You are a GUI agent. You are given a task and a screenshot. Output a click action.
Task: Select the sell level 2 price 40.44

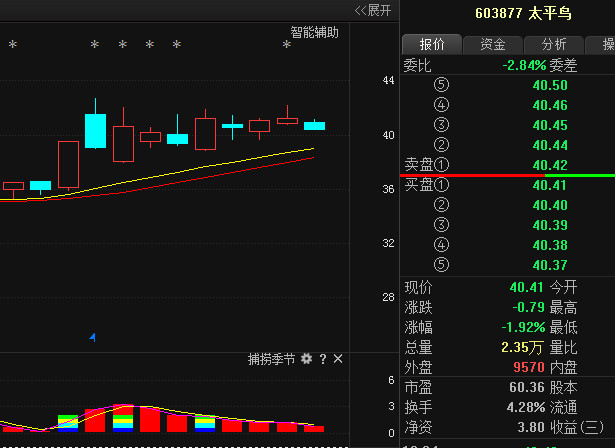(550, 145)
